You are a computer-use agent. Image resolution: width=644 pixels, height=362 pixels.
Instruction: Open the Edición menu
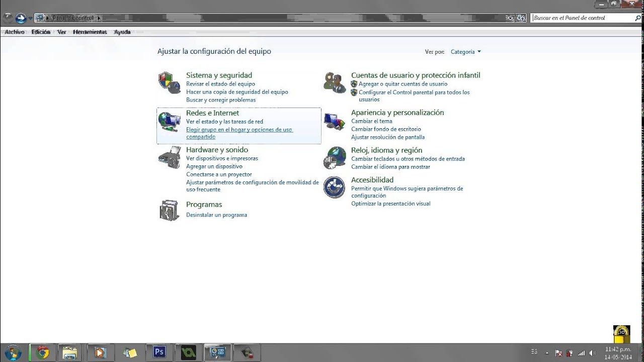[x=41, y=32]
